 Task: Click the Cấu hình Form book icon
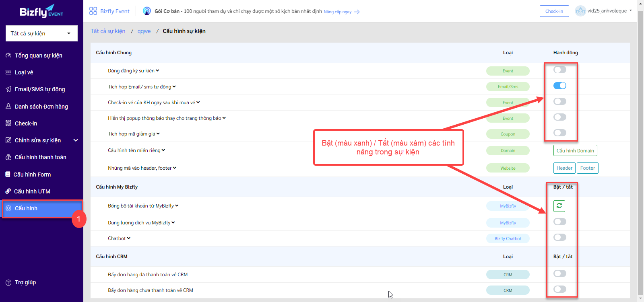tap(8, 175)
